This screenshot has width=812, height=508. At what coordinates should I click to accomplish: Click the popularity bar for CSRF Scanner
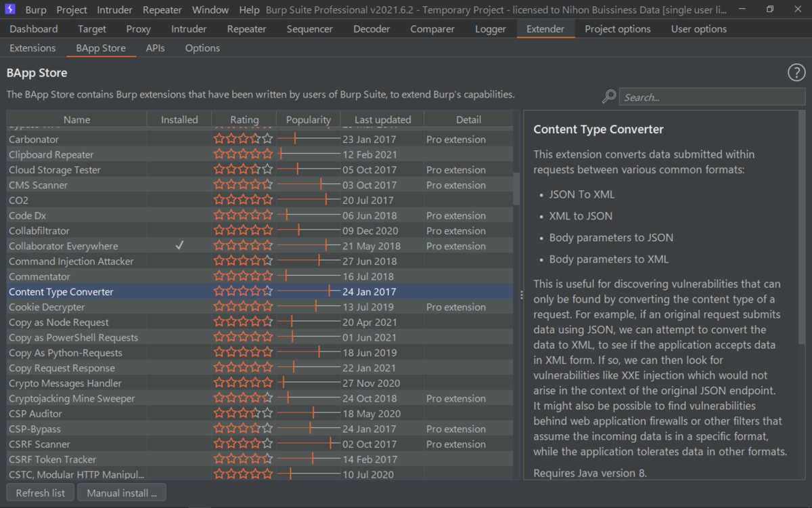(x=309, y=444)
